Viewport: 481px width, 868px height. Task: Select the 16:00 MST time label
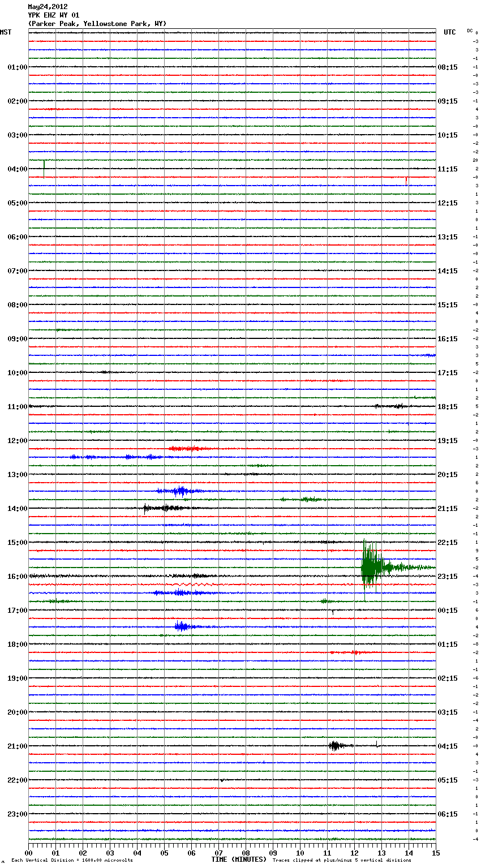[17, 577]
